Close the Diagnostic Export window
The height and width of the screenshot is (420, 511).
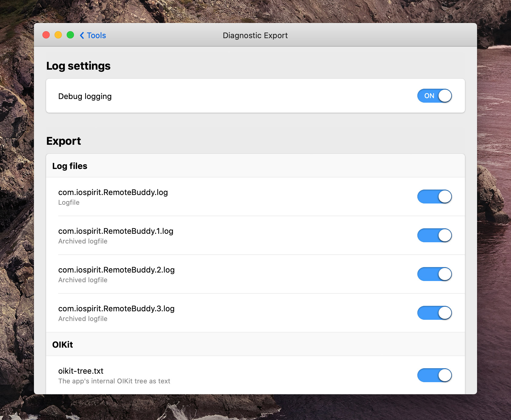[46, 35]
